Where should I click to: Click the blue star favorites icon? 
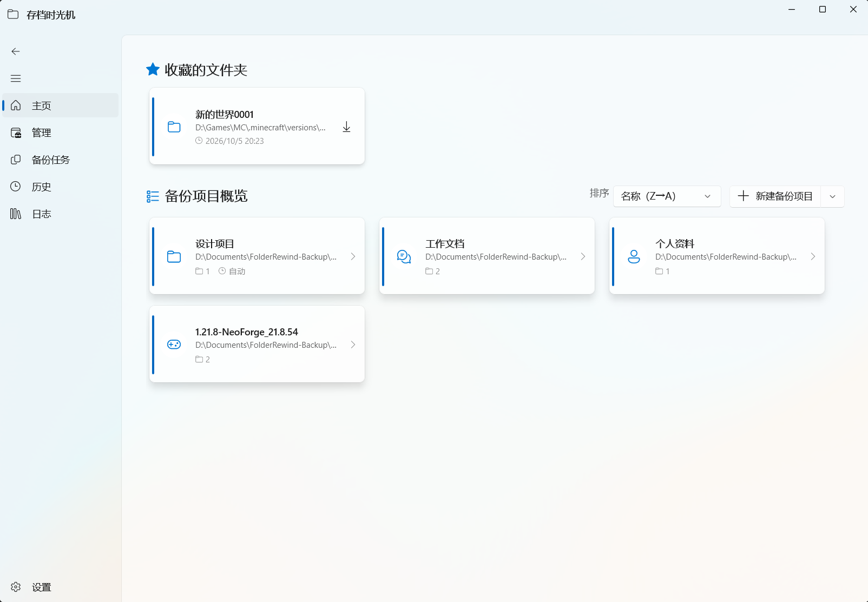pyautogui.click(x=153, y=69)
